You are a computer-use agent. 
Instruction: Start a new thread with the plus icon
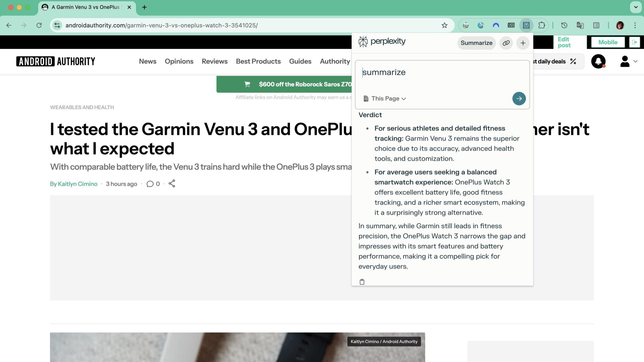coord(523,43)
